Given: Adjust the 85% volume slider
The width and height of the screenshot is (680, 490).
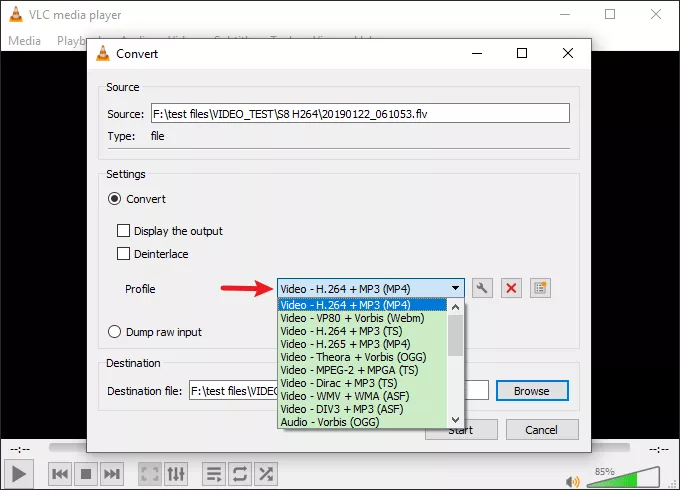Looking at the screenshot, I should [624, 477].
